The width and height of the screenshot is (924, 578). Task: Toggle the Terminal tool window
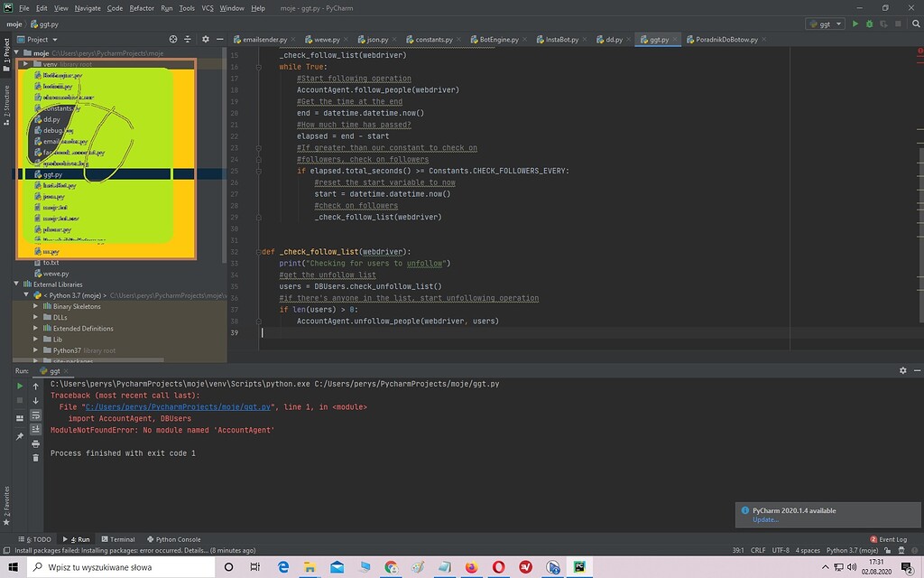tap(118, 539)
